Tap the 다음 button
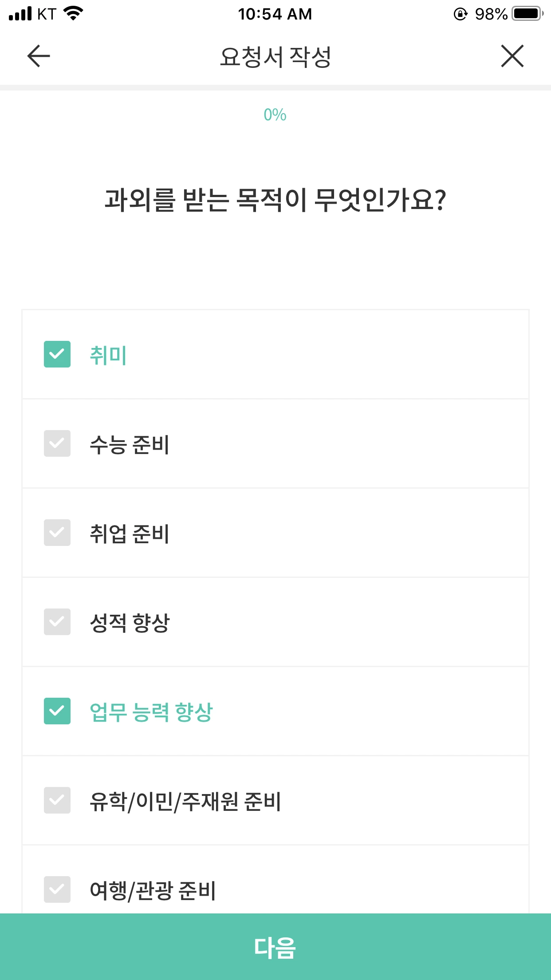 coord(275,947)
